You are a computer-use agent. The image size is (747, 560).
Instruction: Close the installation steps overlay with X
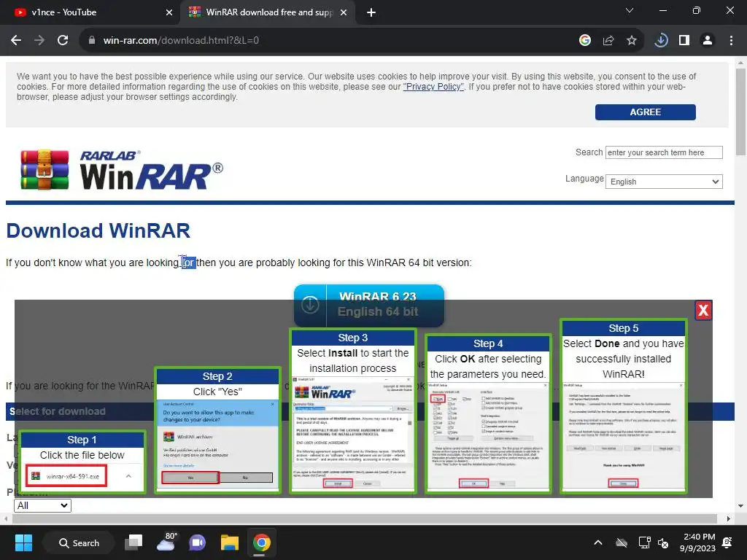click(703, 311)
